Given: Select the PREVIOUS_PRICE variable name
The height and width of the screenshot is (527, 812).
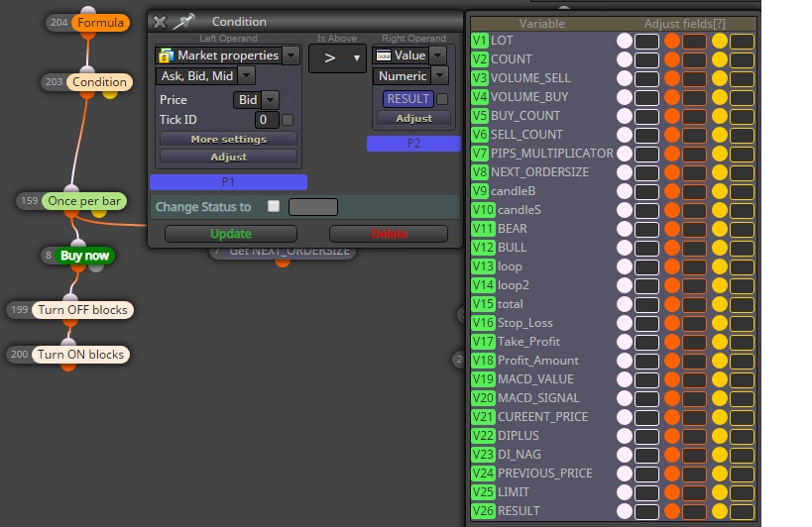Looking at the screenshot, I should 544,474.
